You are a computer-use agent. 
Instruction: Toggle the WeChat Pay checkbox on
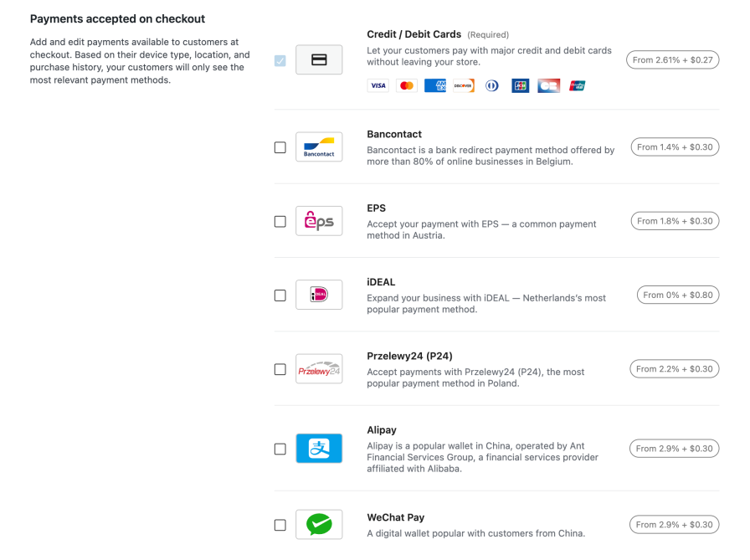(280, 524)
